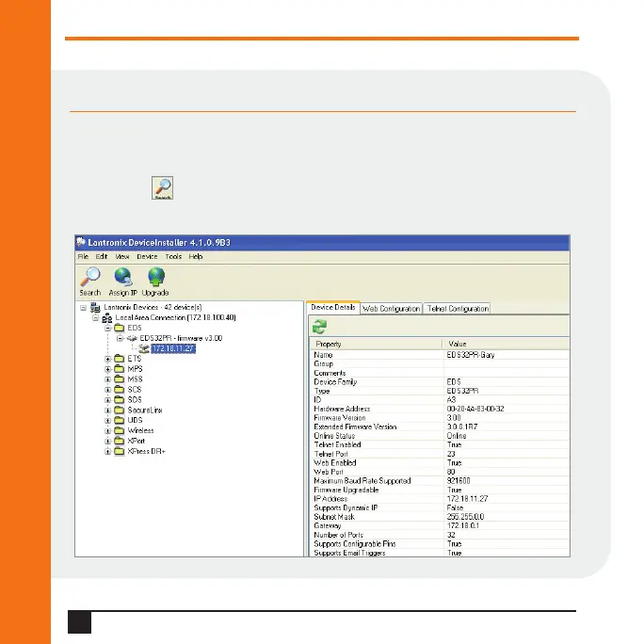
Task: Collapse the EDS folder node
Action: pyautogui.click(x=107, y=329)
